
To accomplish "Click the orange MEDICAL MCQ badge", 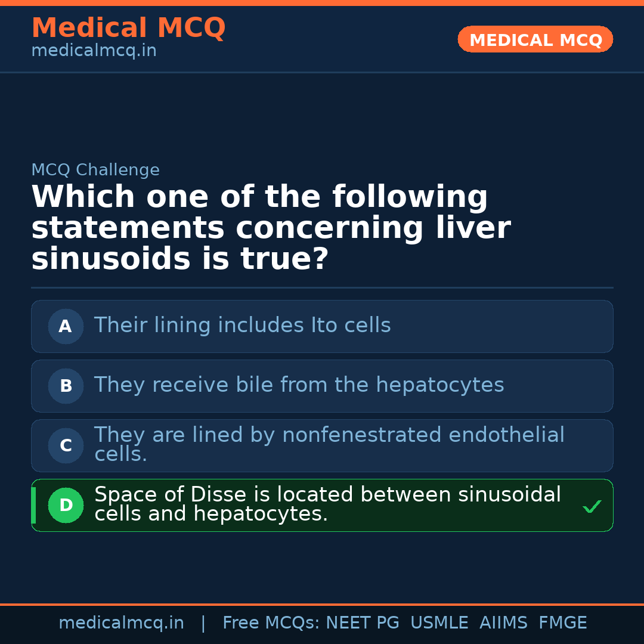I will tap(535, 40).
